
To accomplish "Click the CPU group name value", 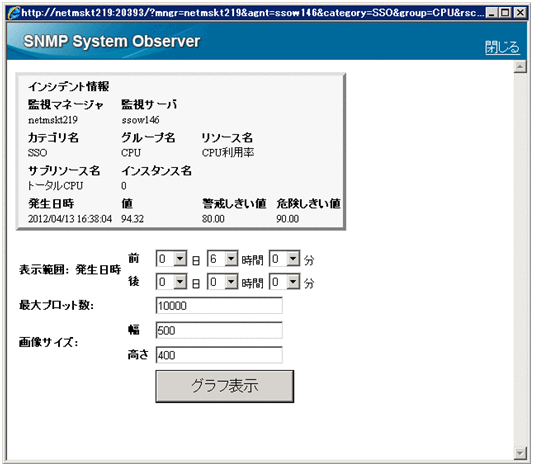I will point(131,152).
